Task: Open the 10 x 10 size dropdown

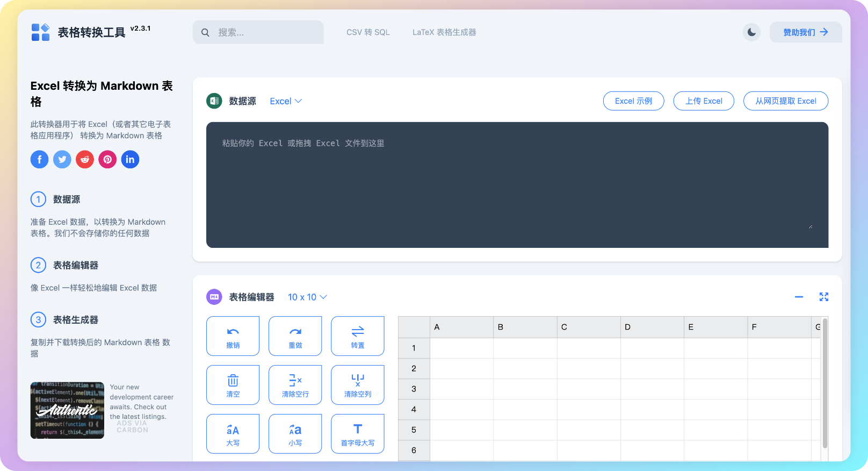Action: (x=307, y=297)
